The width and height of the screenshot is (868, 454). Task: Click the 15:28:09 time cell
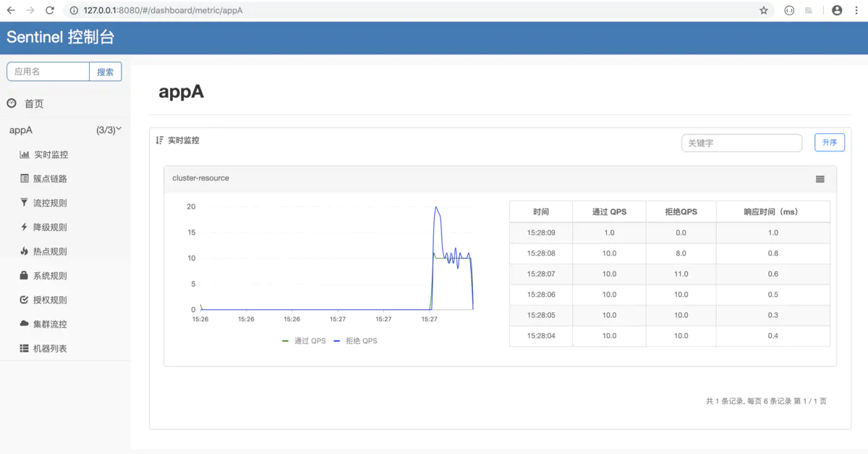point(541,232)
